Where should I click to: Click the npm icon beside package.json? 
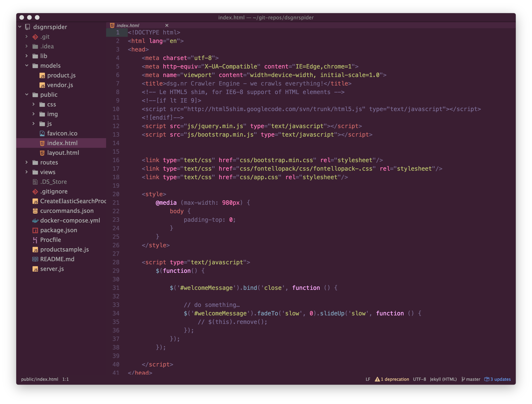pyautogui.click(x=35, y=230)
